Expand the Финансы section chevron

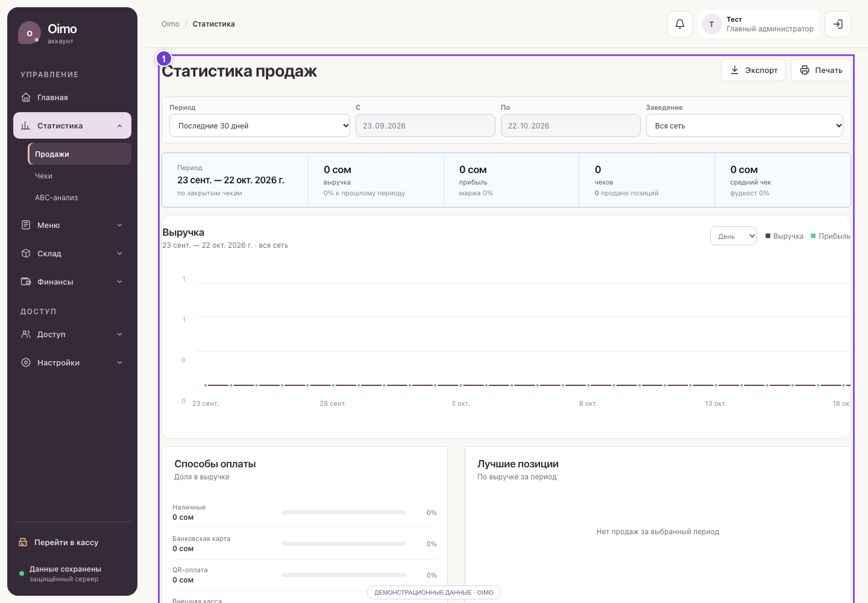coord(119,282)
